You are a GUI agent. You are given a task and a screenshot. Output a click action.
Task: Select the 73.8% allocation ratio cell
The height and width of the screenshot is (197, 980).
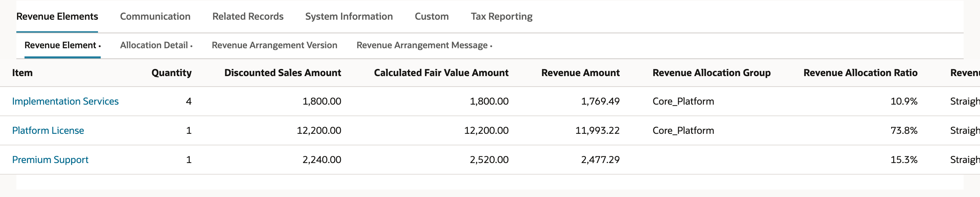[904, 130]
